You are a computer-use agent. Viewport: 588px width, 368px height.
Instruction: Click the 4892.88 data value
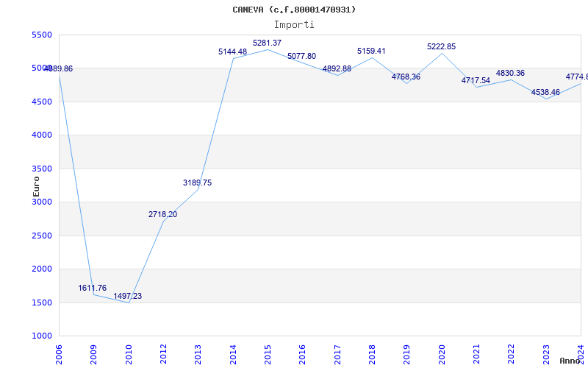point(337,68)
